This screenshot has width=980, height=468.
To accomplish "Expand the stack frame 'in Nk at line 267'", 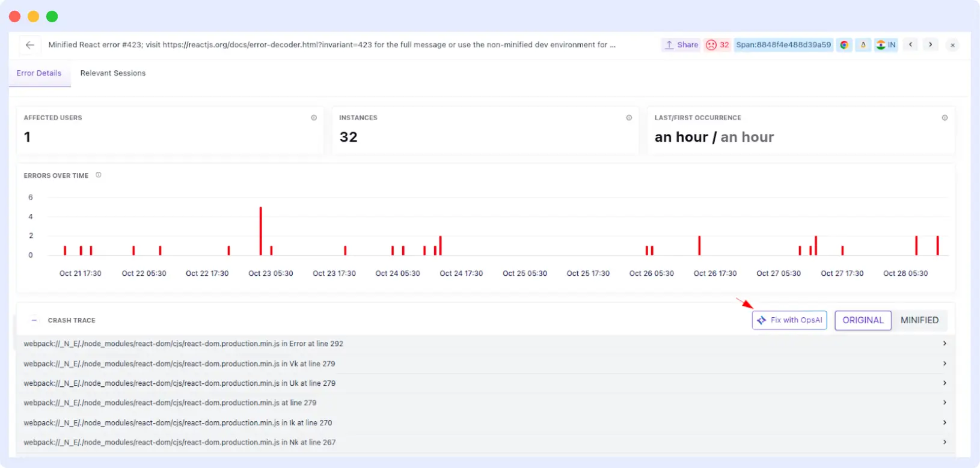I will coord(945,442).
